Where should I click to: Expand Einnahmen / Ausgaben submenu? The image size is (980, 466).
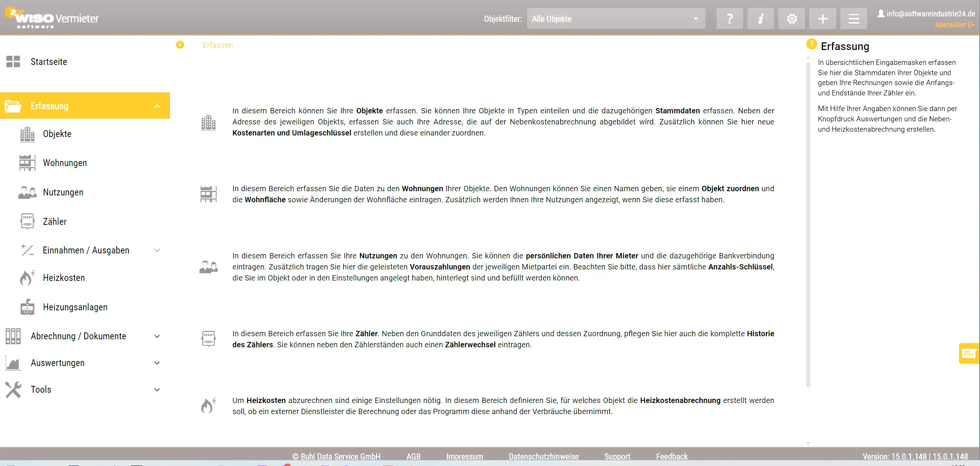(157, 250)
